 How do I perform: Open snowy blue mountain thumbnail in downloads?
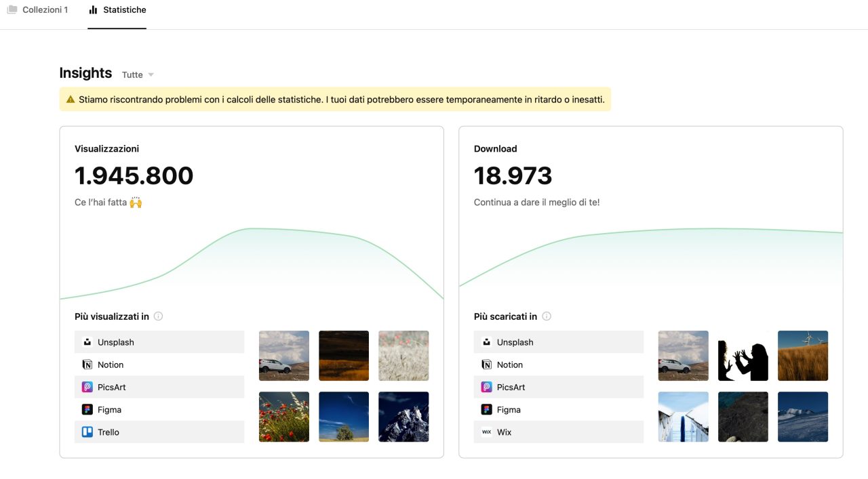[803, 417]
